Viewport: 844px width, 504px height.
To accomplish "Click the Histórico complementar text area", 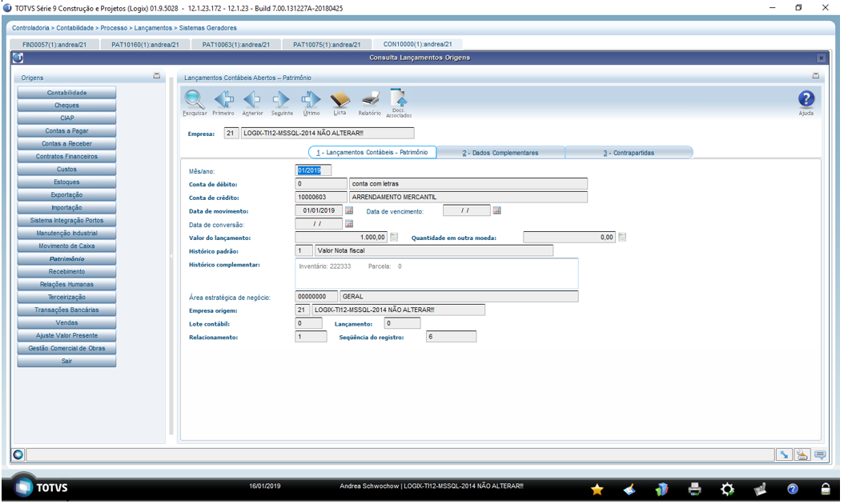I will tap(436, 274).
